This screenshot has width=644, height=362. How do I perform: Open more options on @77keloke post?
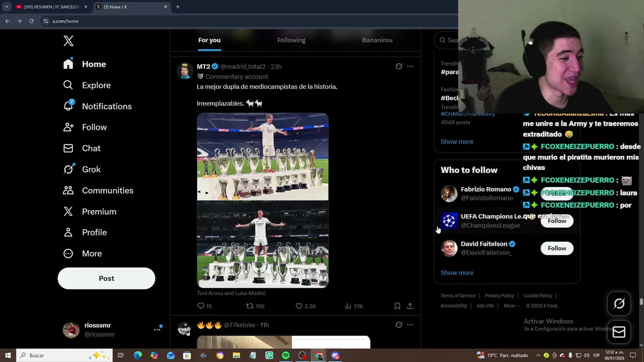410,325
